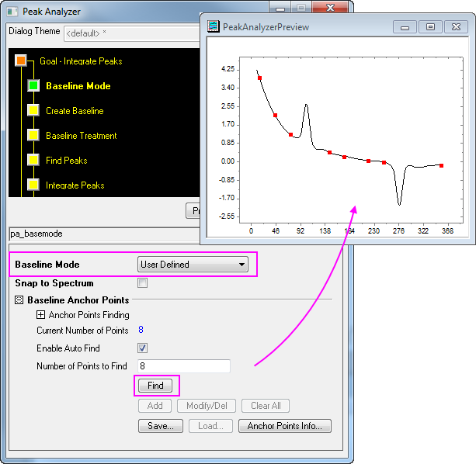Expand the Anchor Points Finding node
Viewport: 476px width, 464px height.
(40, 315)
